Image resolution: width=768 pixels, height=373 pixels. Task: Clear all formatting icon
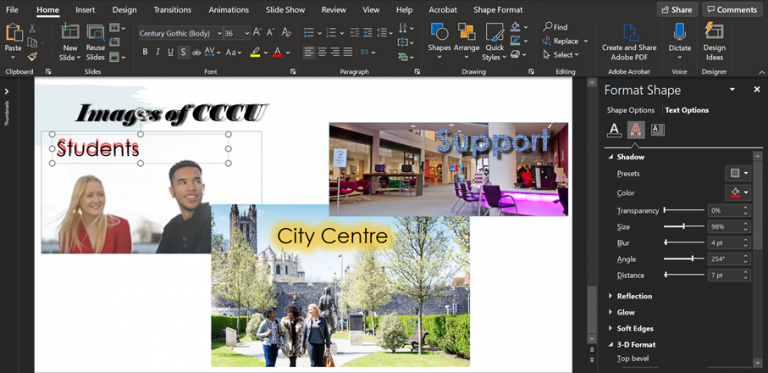(287, 33)
